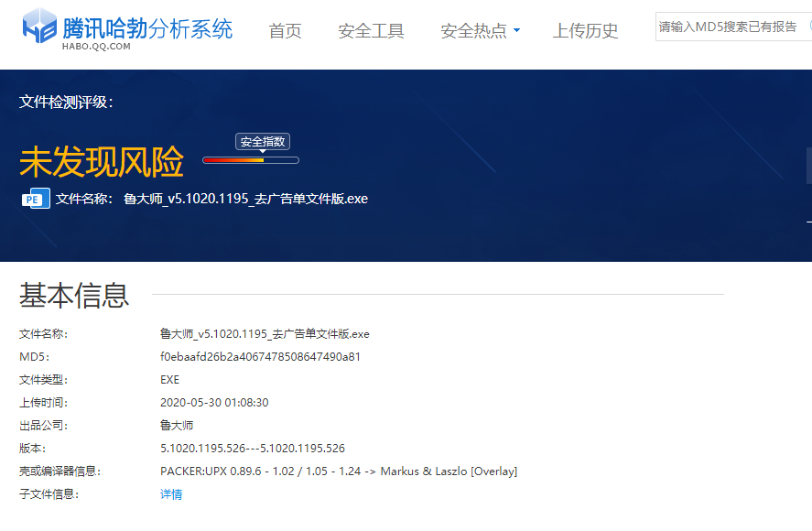The width and height of the screenshot is (812, 531).
Task: Click the 安全指数 safety index gauge bar
Action: click(251, 160)
